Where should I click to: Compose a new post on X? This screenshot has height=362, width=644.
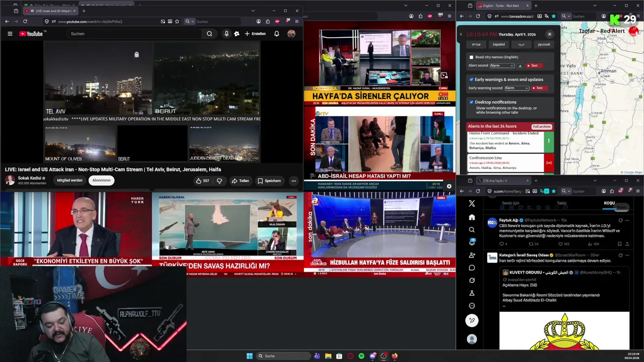tap(471, 320)
